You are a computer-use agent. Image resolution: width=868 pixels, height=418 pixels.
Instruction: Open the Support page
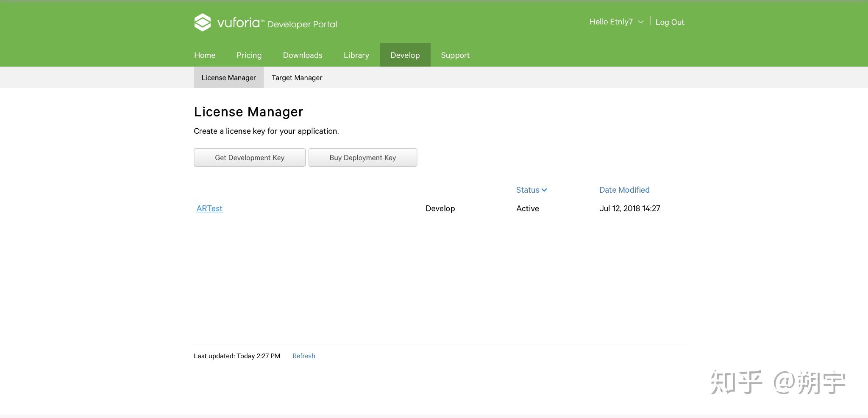(x=455, y=55)
